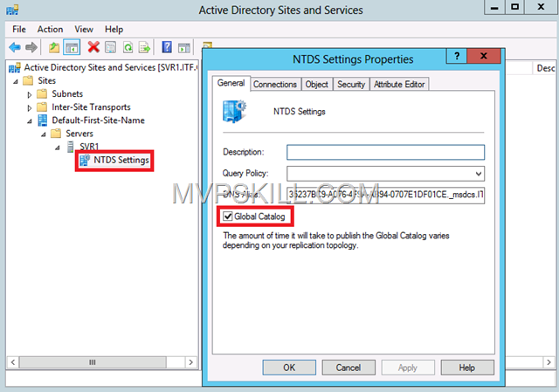This screenshot has height=392, width=559.
Task: Click the red Delete X toolbar icon
Action: [93, 47]
